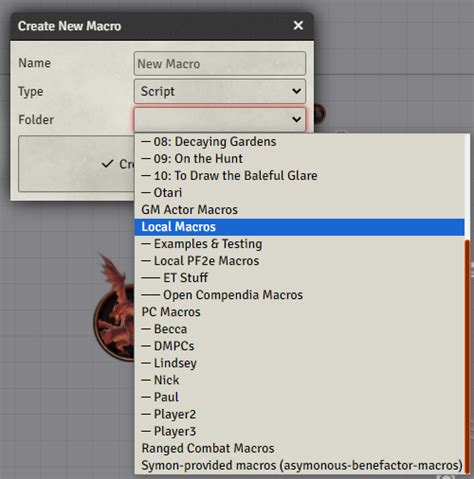Select Local PF2e Macros subfolder

(299, 261)
